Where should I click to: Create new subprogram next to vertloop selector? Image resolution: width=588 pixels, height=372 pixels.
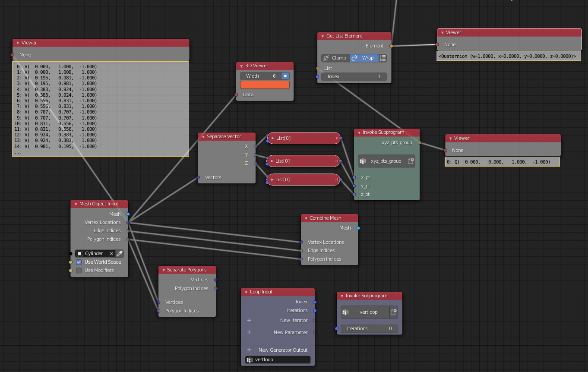point(393,312)
